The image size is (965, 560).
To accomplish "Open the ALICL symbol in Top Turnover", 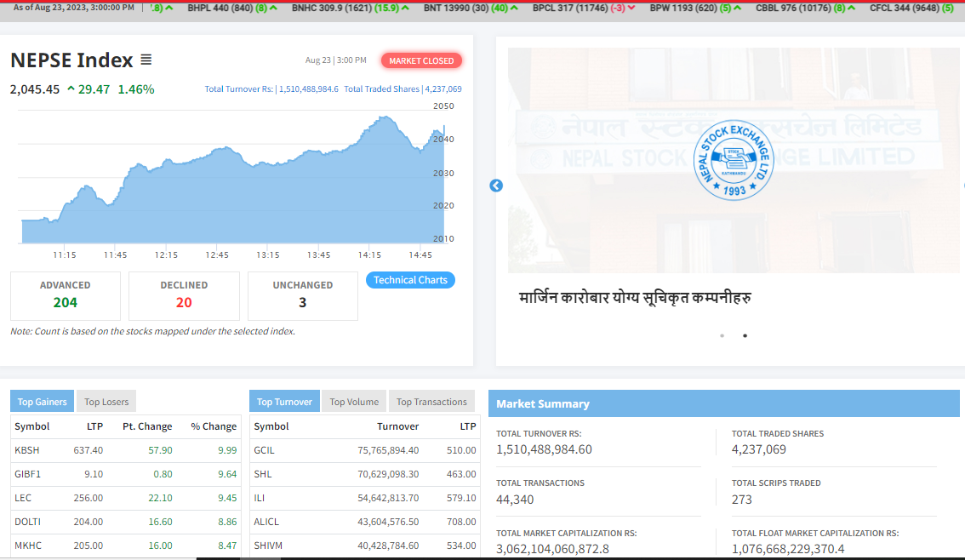I will click(266, 522).
